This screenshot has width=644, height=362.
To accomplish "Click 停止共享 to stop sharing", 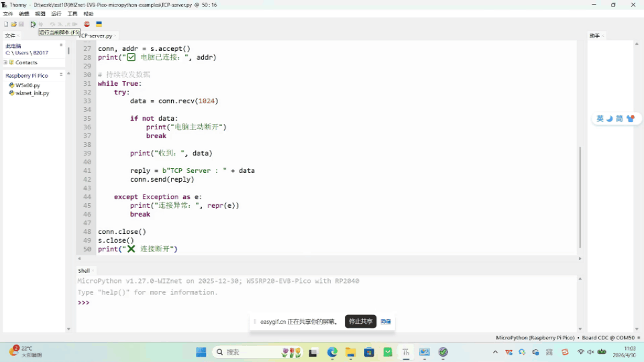I will tap(361, 321).
